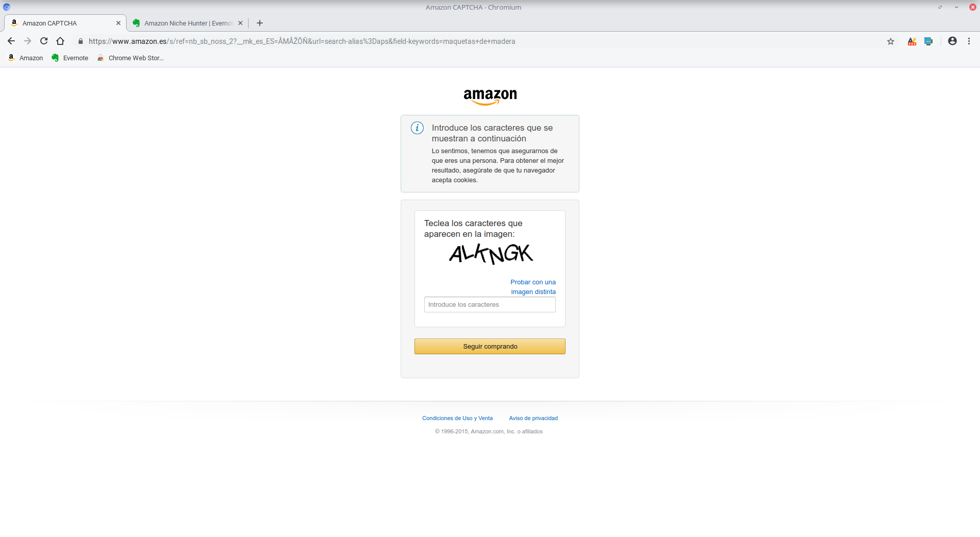Image resolution: width=980 pixels, height=537 pixels.
Task: Focus the Introduce los caracteres field
Action: pyautogui.click(x=490, y=305)
